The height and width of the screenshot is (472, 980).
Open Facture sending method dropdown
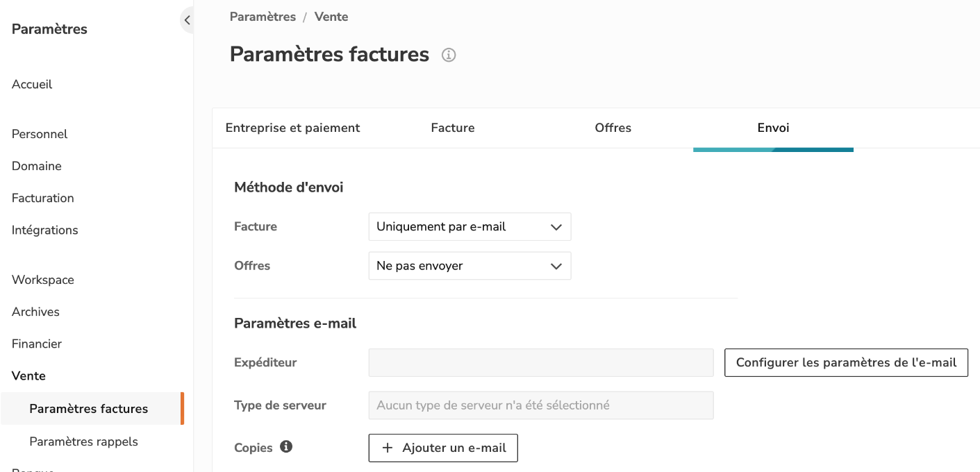[x=470, y=227]
